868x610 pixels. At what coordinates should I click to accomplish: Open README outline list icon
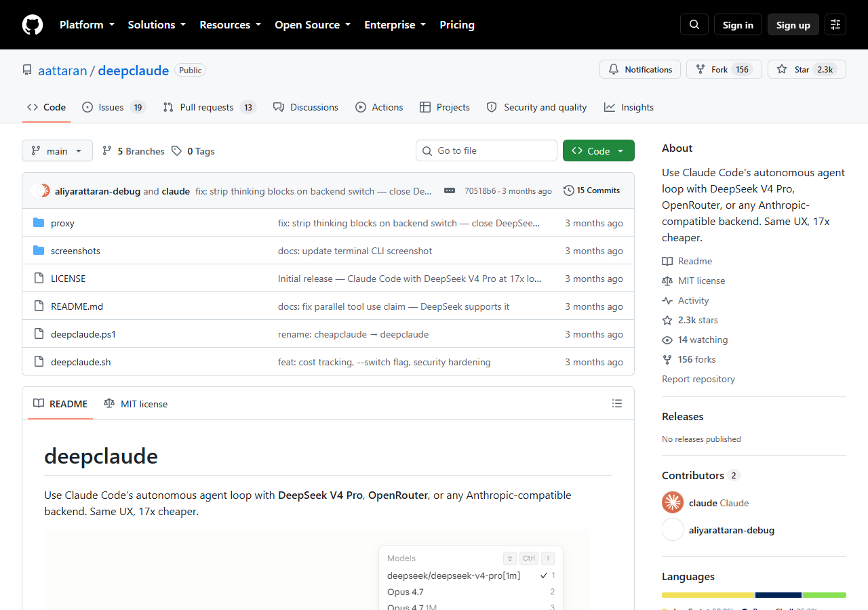point(617,403)
